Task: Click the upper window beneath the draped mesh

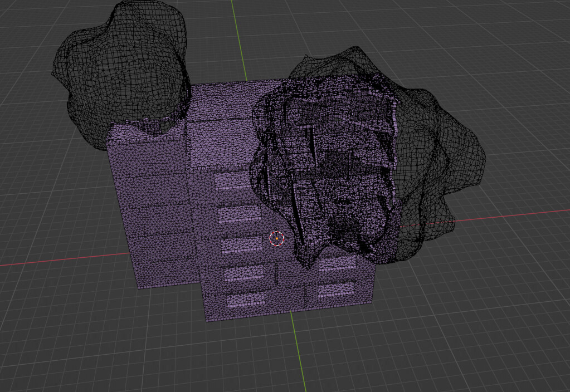Action: [x=337, y=262]
